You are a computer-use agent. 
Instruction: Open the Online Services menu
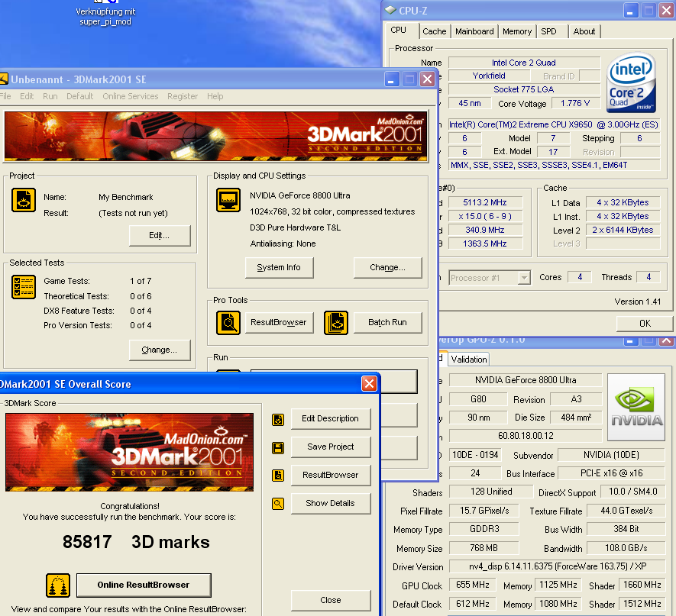click(130, 96)
